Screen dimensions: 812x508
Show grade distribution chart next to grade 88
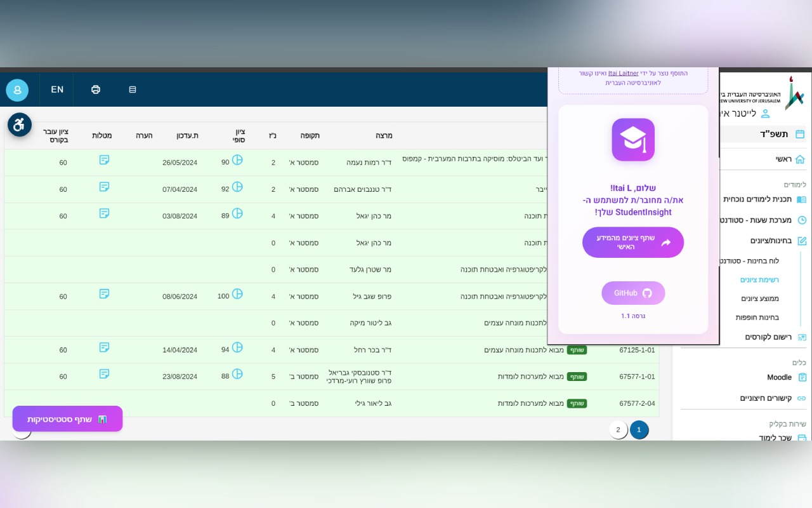(237, 373)
